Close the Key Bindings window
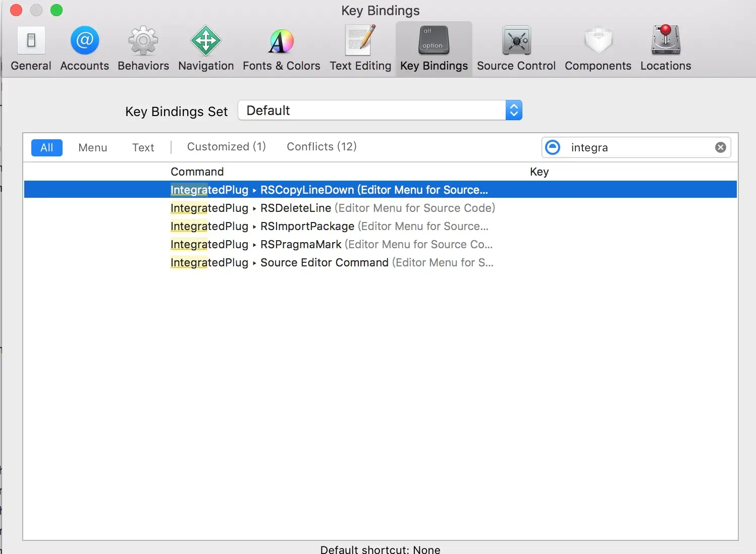 point(16,10)
